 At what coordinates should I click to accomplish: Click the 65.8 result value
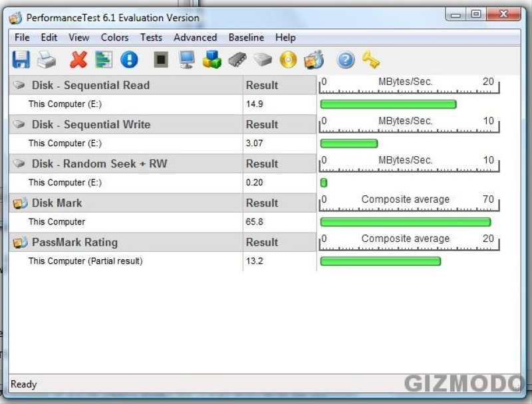point(255,222)
